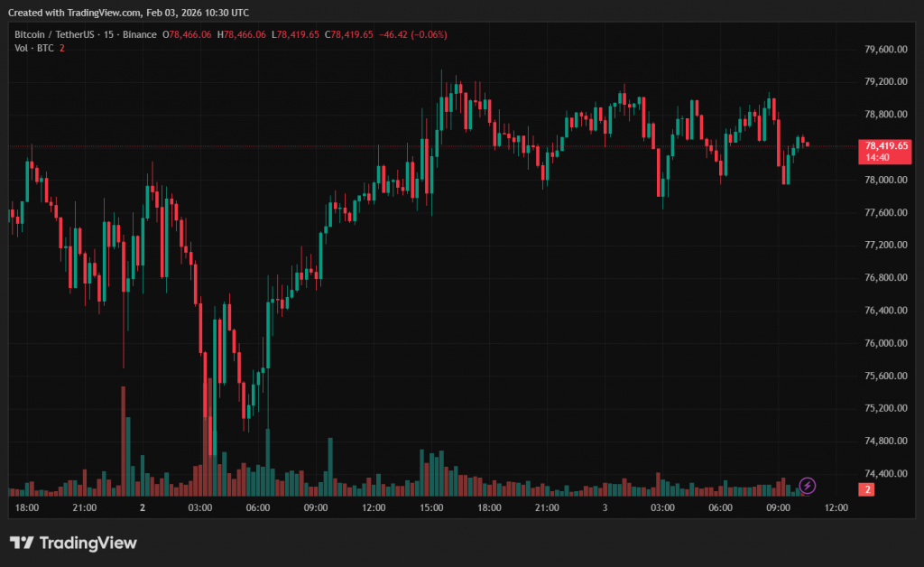Viewport: 924px width, 567px height.
Task: Click the TradingView logo at bottom left
Action: [x=73, y=543]
